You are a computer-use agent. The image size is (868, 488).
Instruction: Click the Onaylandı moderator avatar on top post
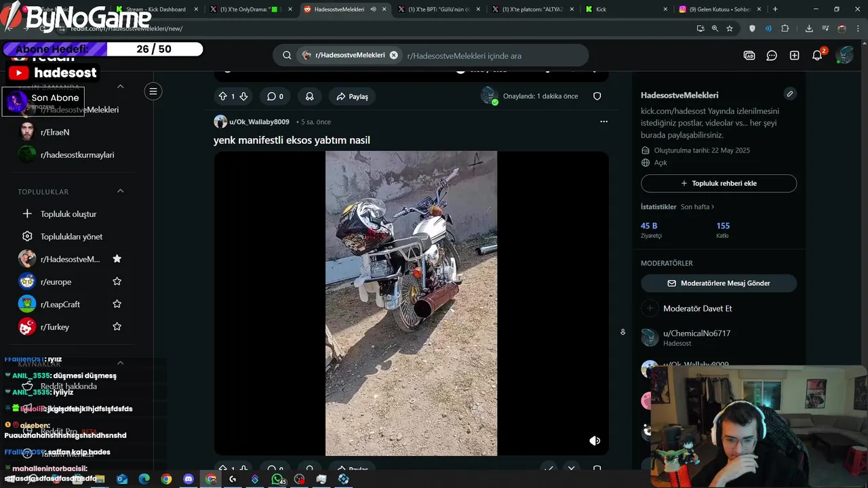(489, 96)
